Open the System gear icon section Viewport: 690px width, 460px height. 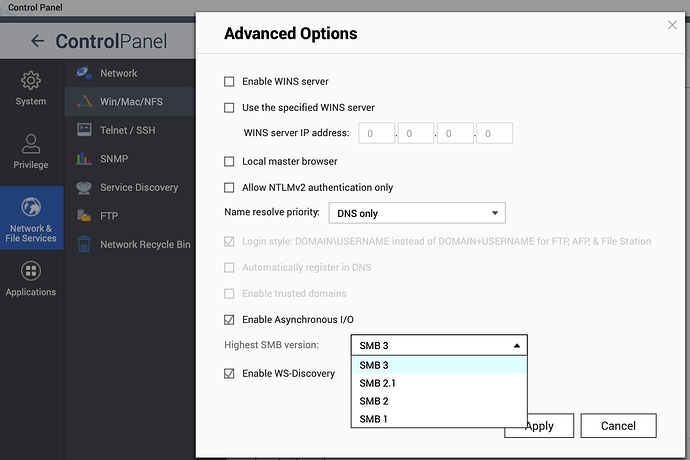(x=30, y=80)
